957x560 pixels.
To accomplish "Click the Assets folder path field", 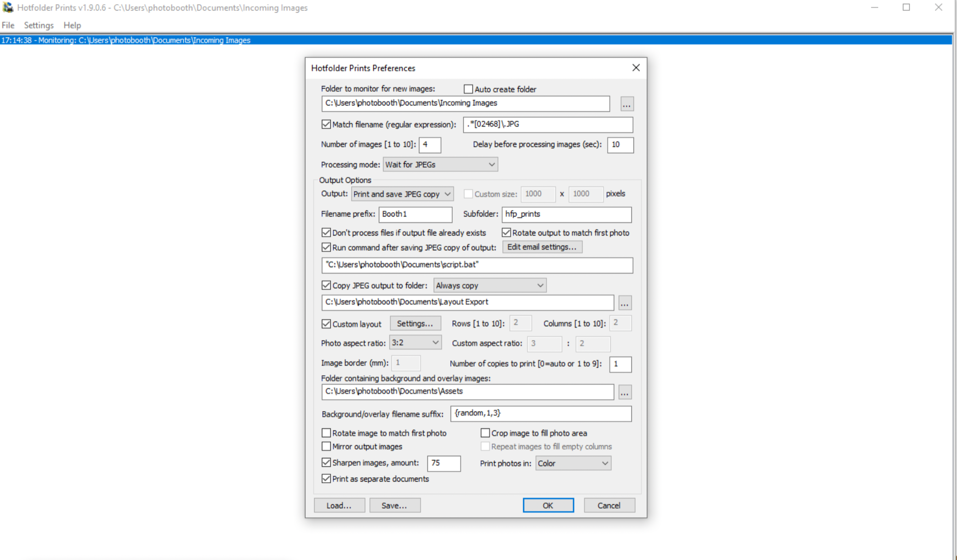I will [x=468, y=392].
